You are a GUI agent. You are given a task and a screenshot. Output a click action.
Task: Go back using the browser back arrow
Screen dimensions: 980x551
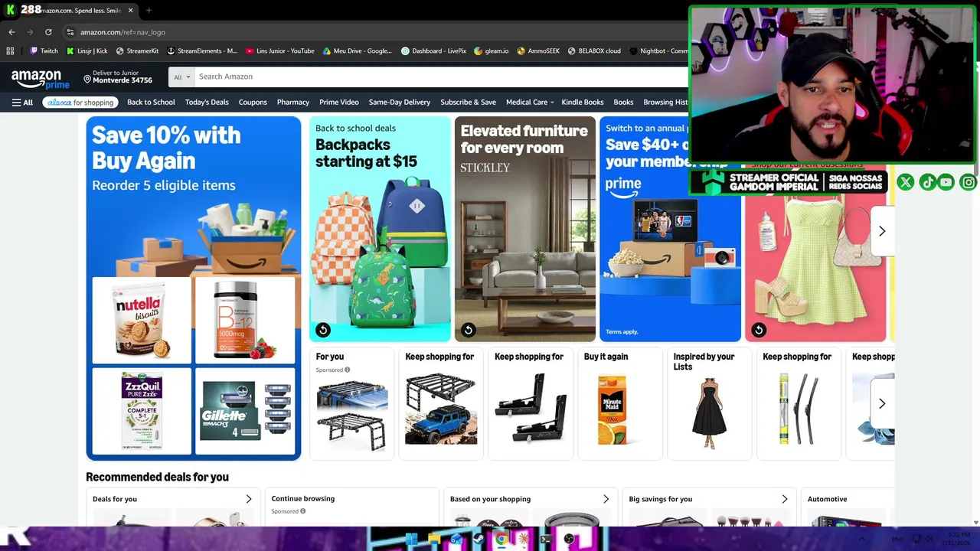click(x=11, y=32)
